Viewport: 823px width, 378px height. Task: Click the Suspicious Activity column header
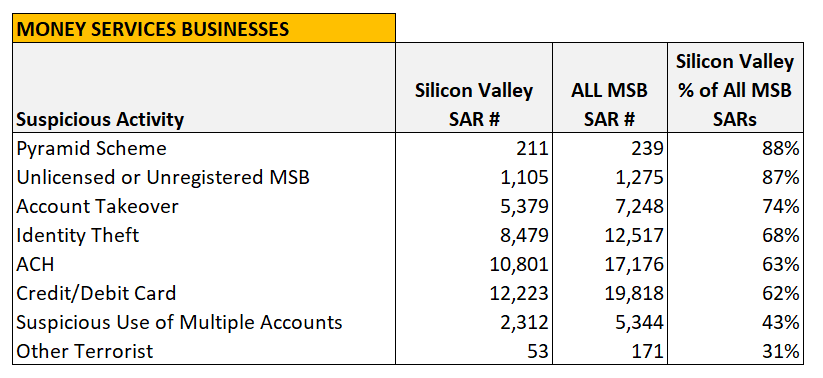tap(204, 88)
